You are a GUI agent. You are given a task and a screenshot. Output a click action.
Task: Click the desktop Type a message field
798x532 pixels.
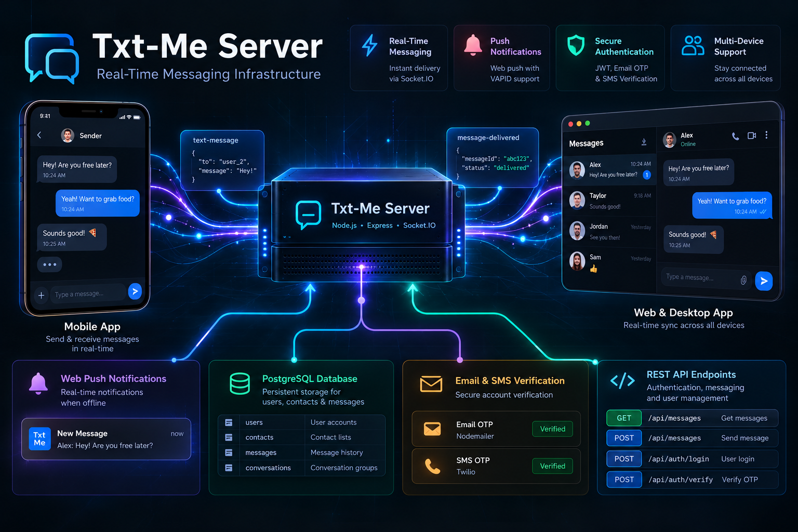(706, 278)
